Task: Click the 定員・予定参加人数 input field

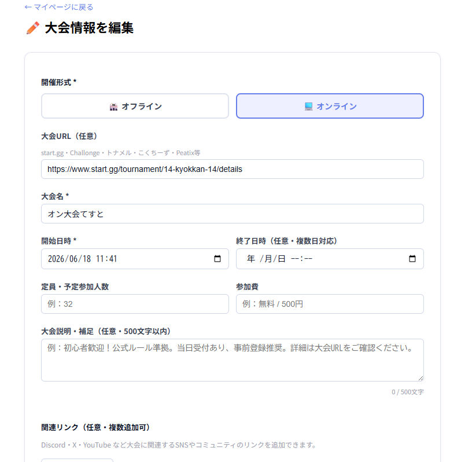Action: pos(135,304)
